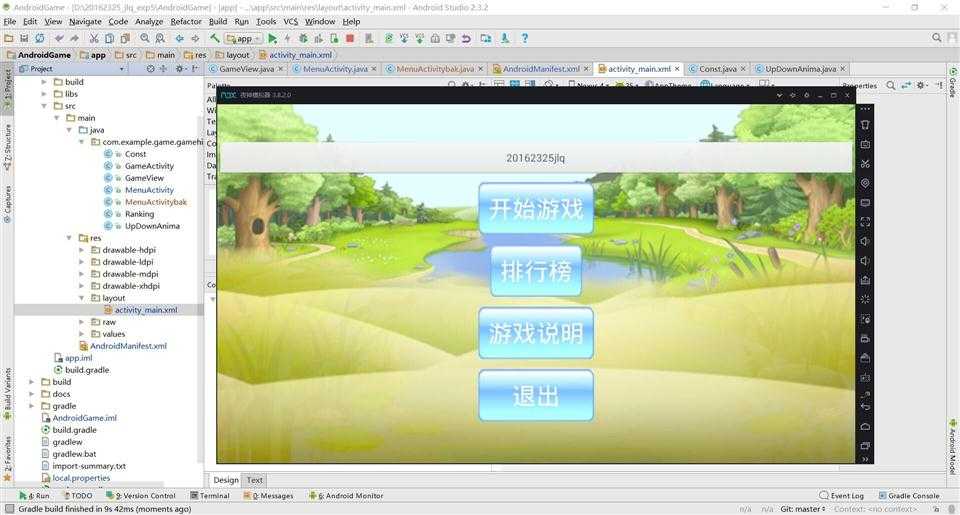
Task: Collapse the res folder in project tree
Action: click(69, 238)
